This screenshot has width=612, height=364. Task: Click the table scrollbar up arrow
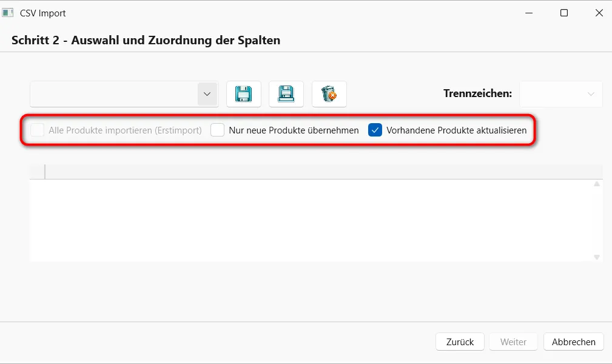(597, 184)
